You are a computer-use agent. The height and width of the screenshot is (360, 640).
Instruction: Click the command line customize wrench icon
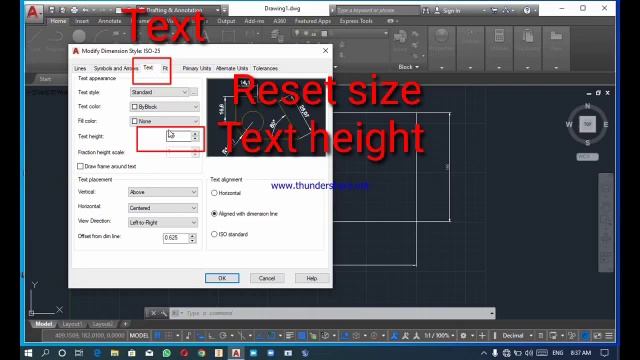[x=163, y=313]
